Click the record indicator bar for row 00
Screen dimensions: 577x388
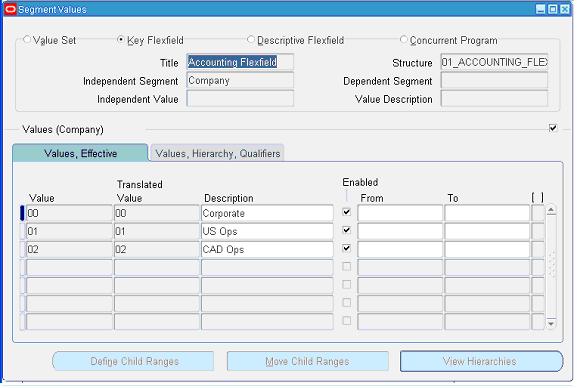(22, 213)
